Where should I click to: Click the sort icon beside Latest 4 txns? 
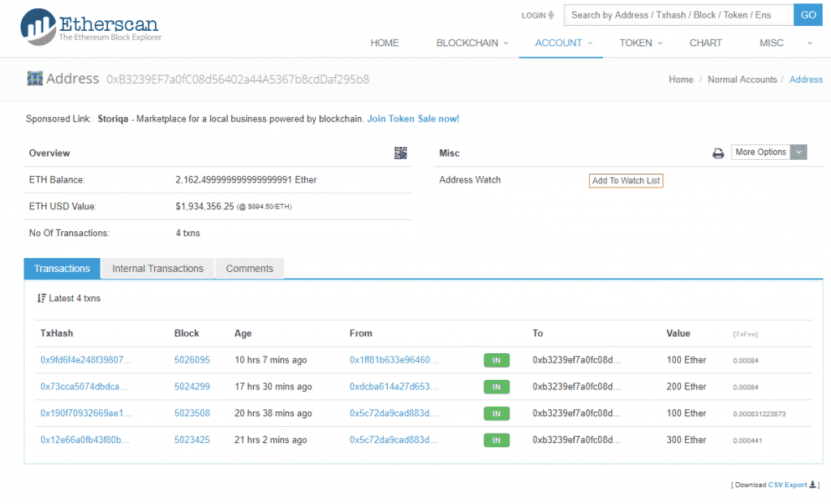pyautogui.click(x=41, y=298)
